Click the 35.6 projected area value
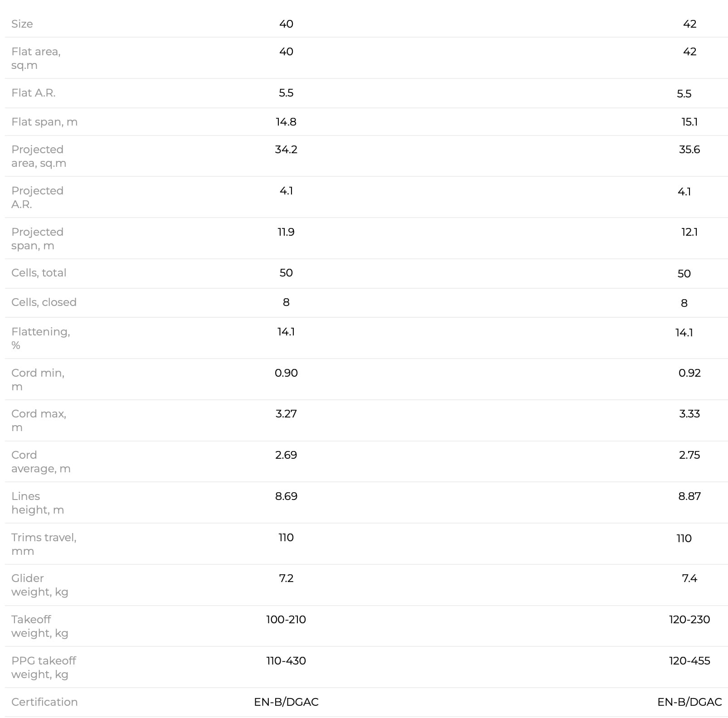This screenshot has width=728, height=718. [x=689, y=150]
